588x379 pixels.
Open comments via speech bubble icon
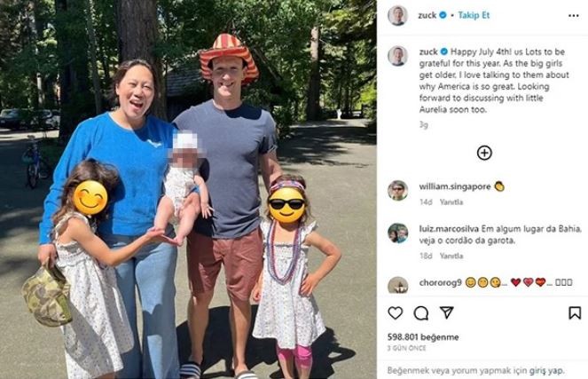pos(421,313)
